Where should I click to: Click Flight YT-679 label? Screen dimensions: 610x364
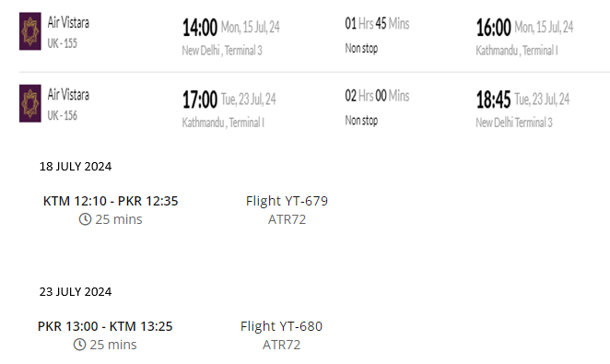287,201
